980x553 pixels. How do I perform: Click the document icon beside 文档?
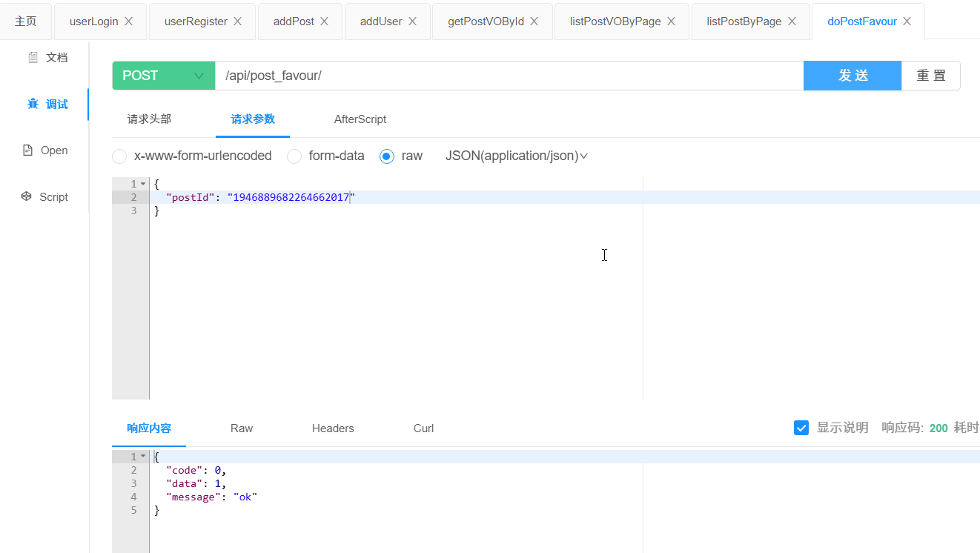coord(33,57)
